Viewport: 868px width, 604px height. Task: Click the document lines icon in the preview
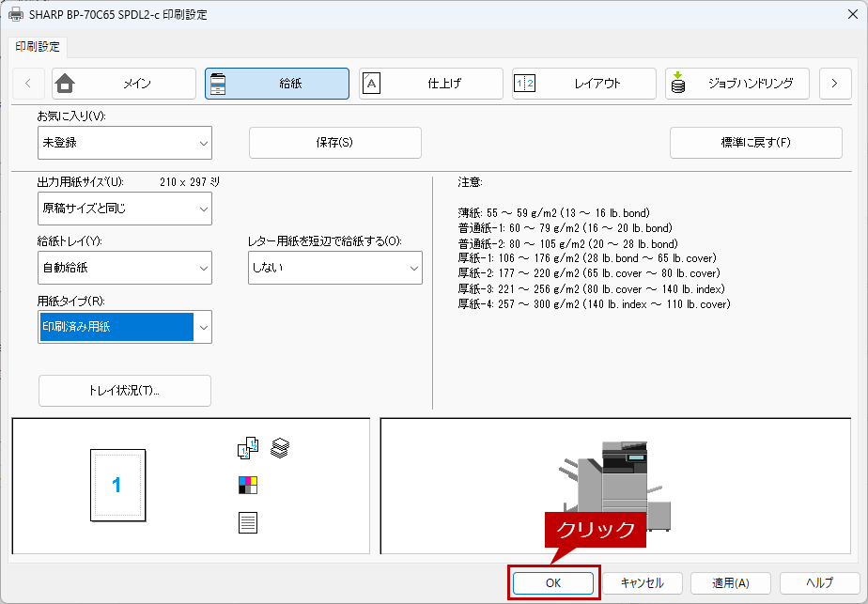tap(247, 522)
